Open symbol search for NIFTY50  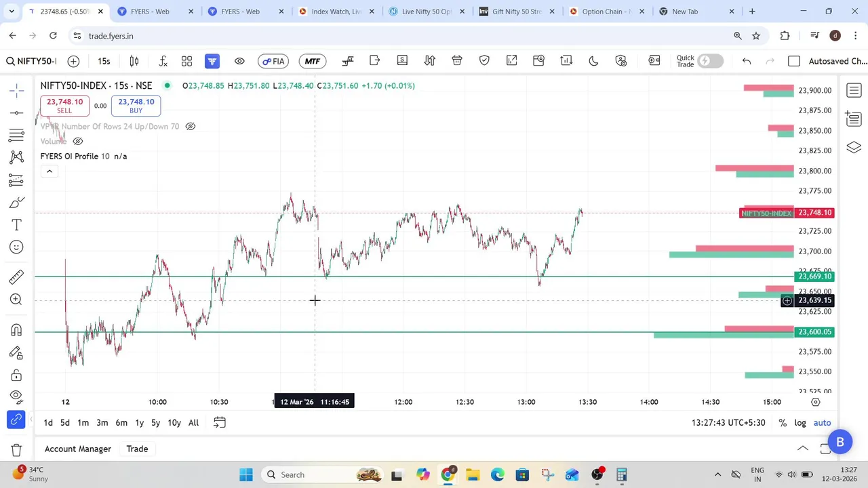point(31,61)
